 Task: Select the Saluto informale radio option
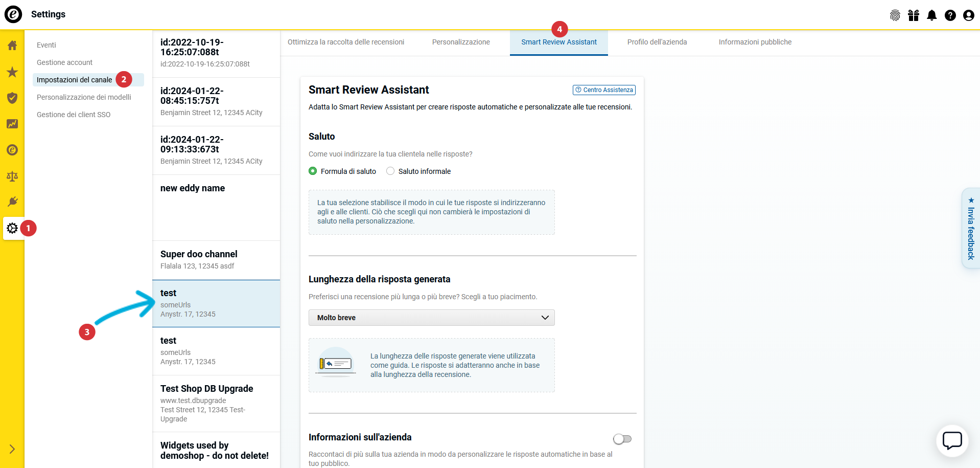click(x=390, y=171)
